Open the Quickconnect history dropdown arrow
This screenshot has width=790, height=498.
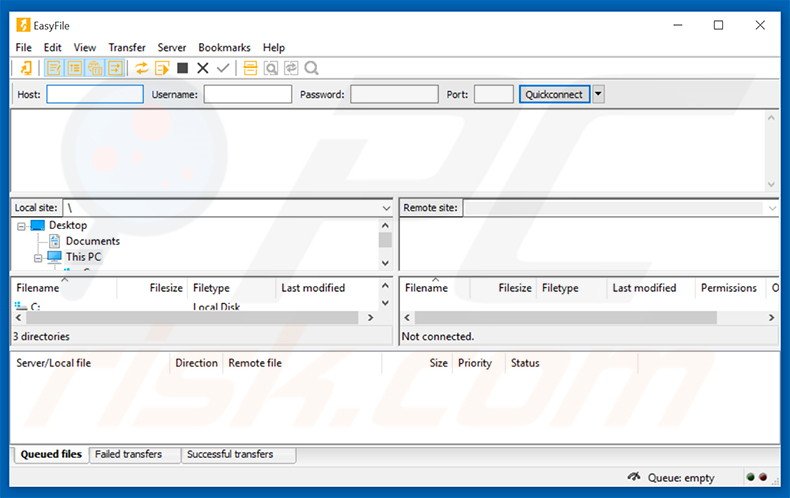(x=598, y=94)
